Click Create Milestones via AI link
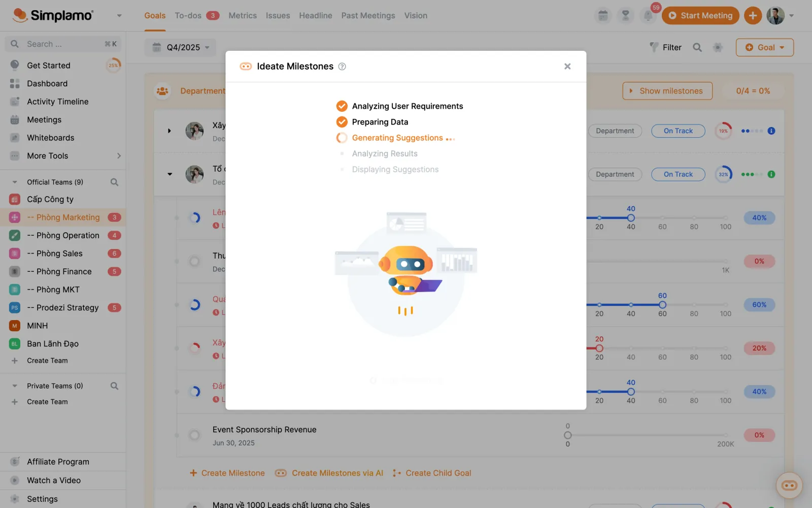Image resolution: width=812 pixels, height=508 pixels. tap(329, 473)
